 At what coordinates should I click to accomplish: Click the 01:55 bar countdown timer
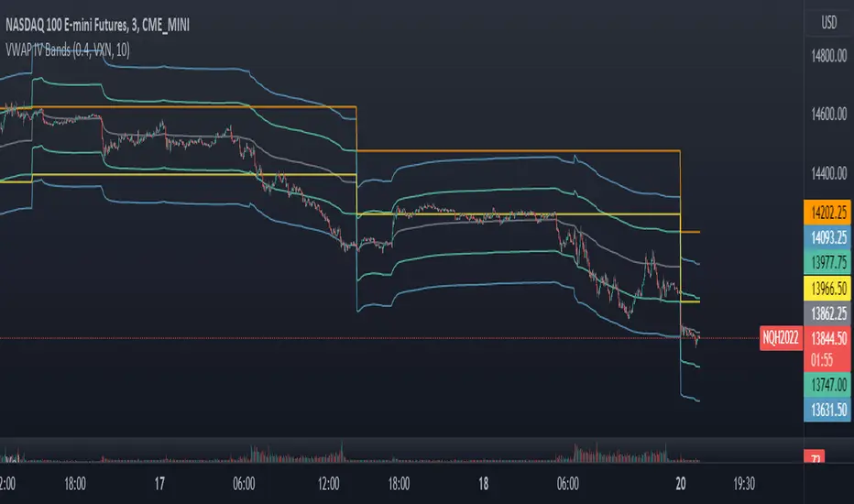point(822,360)
